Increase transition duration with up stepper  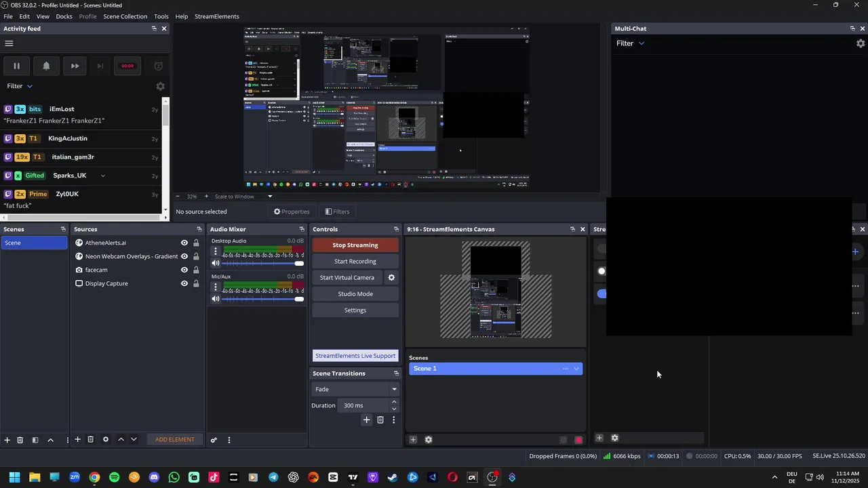pos(394,402)
